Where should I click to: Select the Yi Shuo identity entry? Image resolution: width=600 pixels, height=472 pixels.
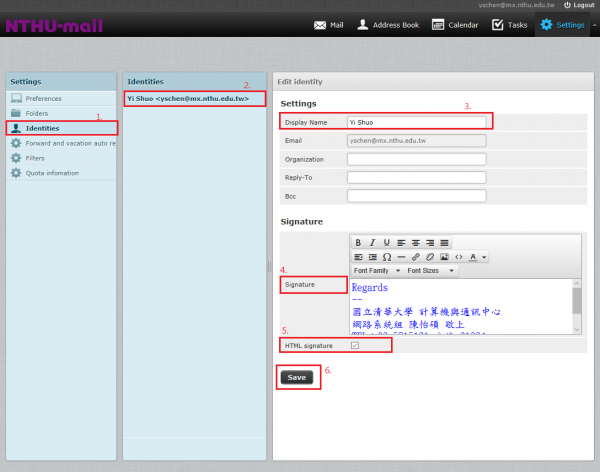coord(188,99)
